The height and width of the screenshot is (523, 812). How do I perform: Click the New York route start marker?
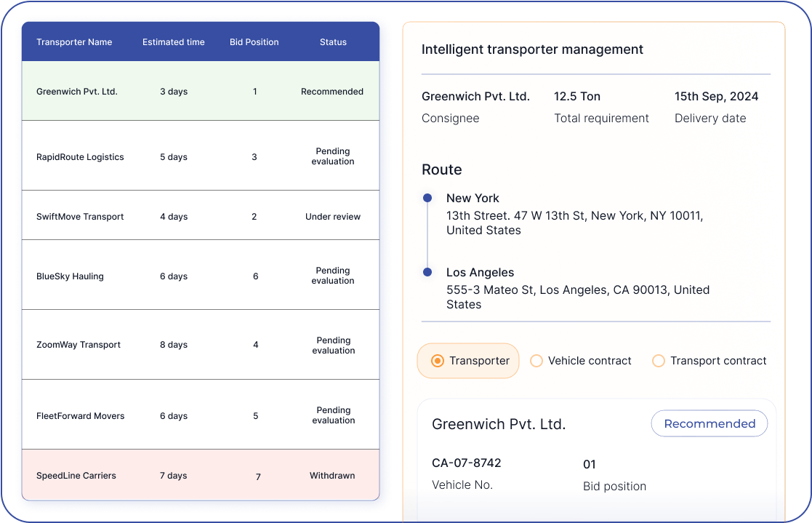point(427,197)
